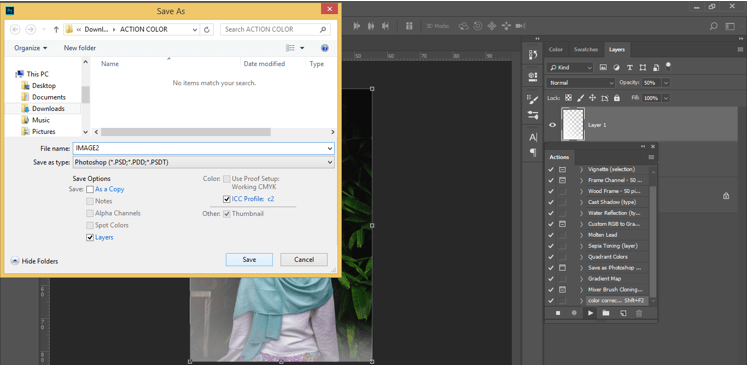Play the selected action
The image size is (748, 366).
[591, 313]
